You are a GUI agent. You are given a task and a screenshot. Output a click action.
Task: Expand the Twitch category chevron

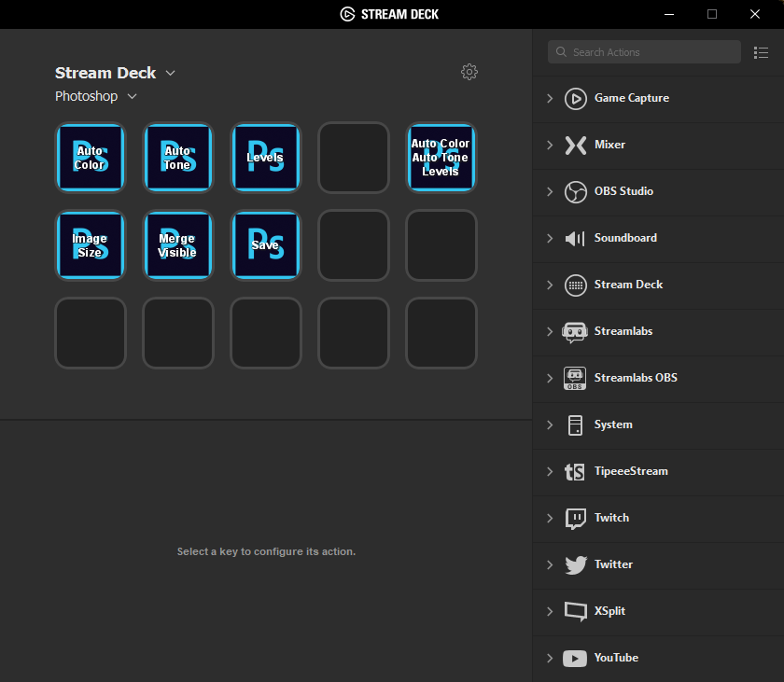coord(550,518)
